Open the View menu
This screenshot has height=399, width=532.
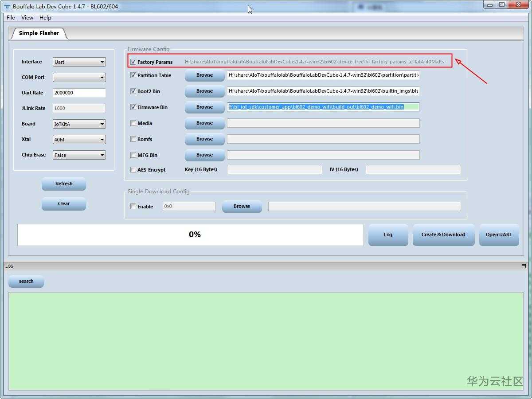(27, 18)
